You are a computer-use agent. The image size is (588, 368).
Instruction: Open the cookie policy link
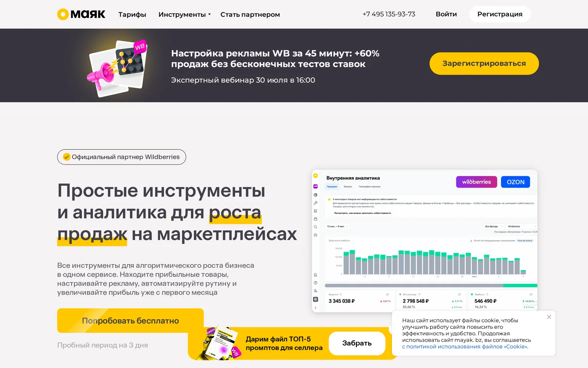tap(465, 347)
